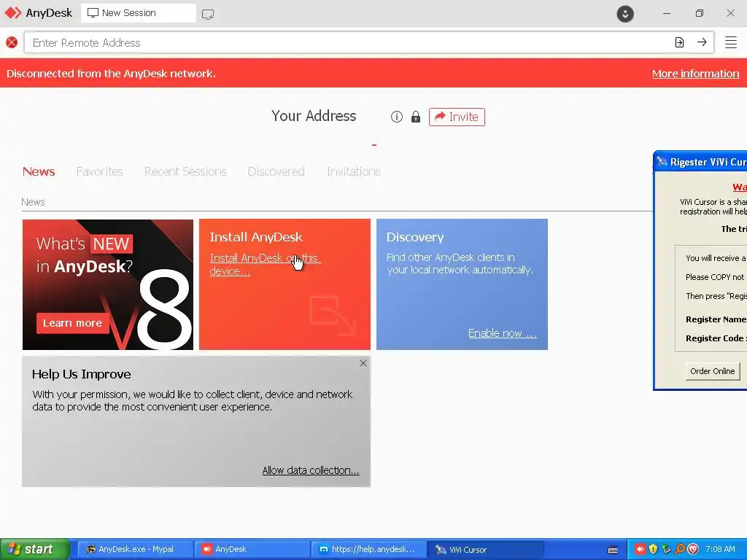The image size is (747, 560).
Task: Click the AnyDesk tray icon
Action: pyautogui.click(x=640, y=549)
